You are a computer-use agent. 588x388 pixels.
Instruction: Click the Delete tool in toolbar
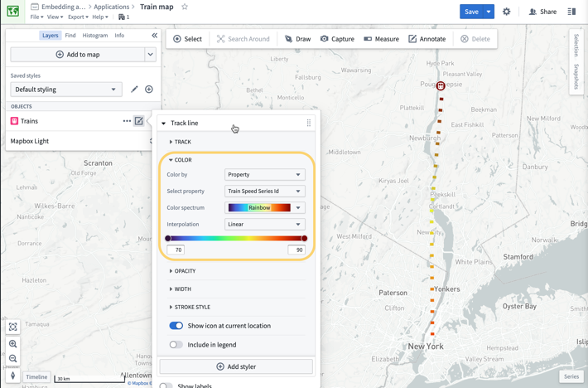point(475,39)
